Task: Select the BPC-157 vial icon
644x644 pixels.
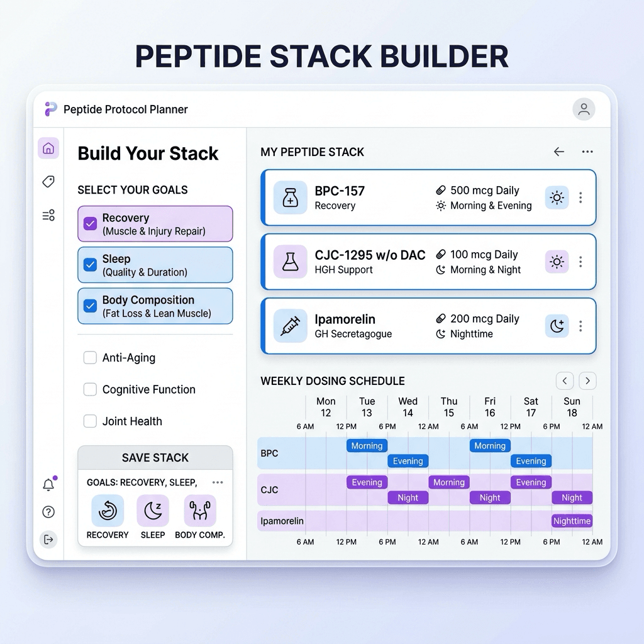Action: (x=290, y=197)
